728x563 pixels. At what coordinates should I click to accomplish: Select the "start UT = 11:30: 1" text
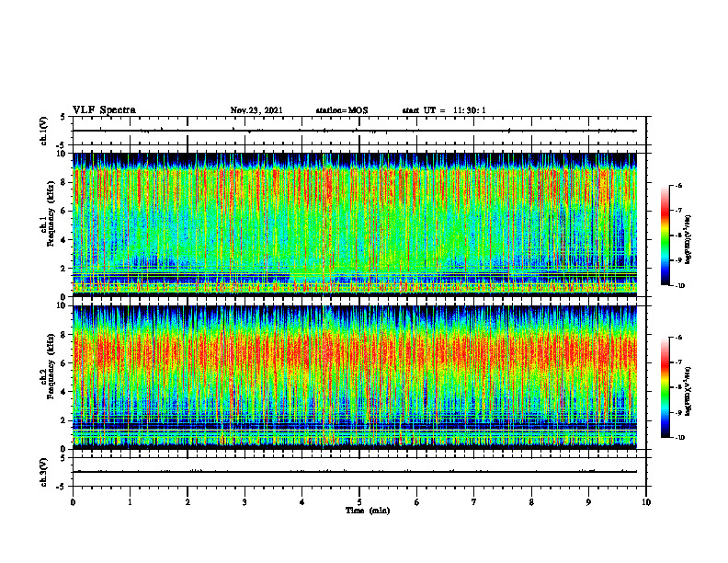[x=444, y=110]
